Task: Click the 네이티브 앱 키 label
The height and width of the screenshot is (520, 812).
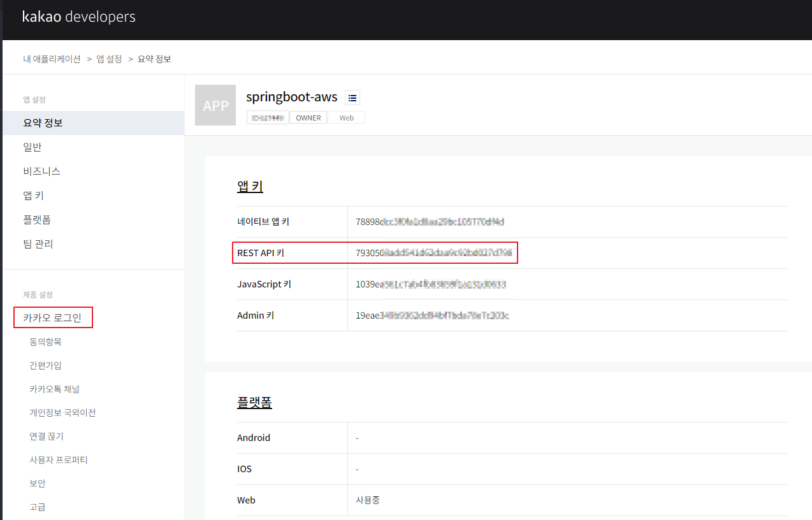Action: click(x=263, y=222)
